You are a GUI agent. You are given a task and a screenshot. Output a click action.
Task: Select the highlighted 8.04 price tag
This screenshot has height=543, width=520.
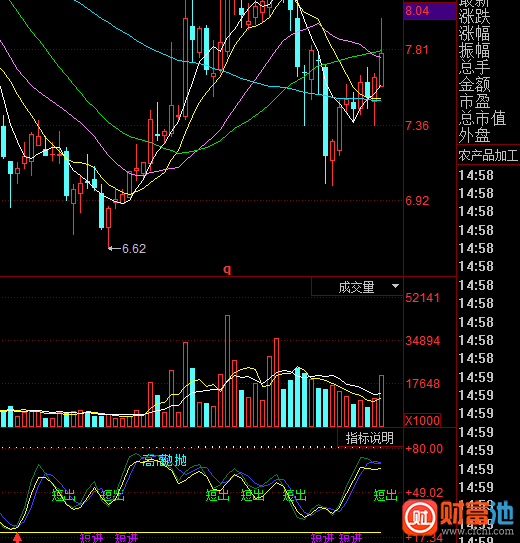pos(430,11)
